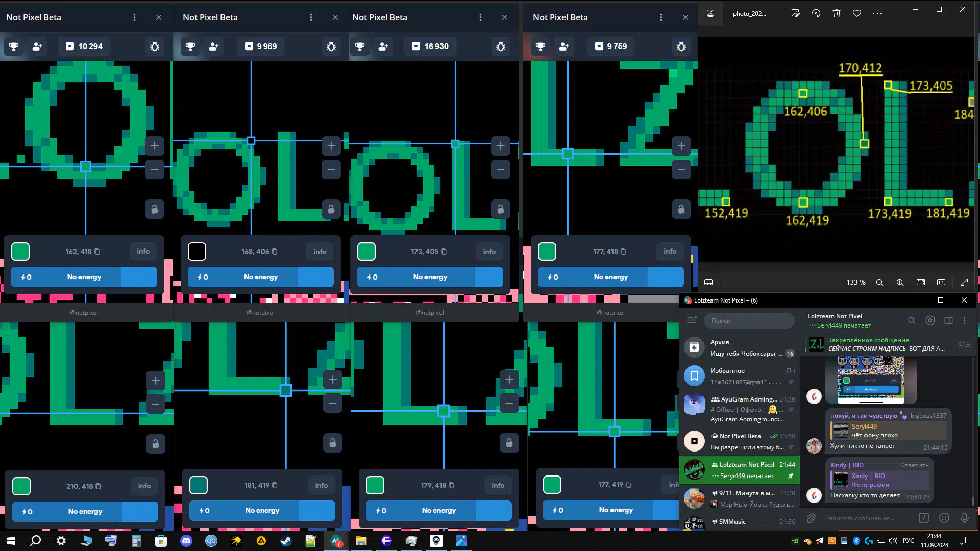980x551 pixels.
Task: Enter fullscreen in photo viewer
Action: (x=964, y=282)
